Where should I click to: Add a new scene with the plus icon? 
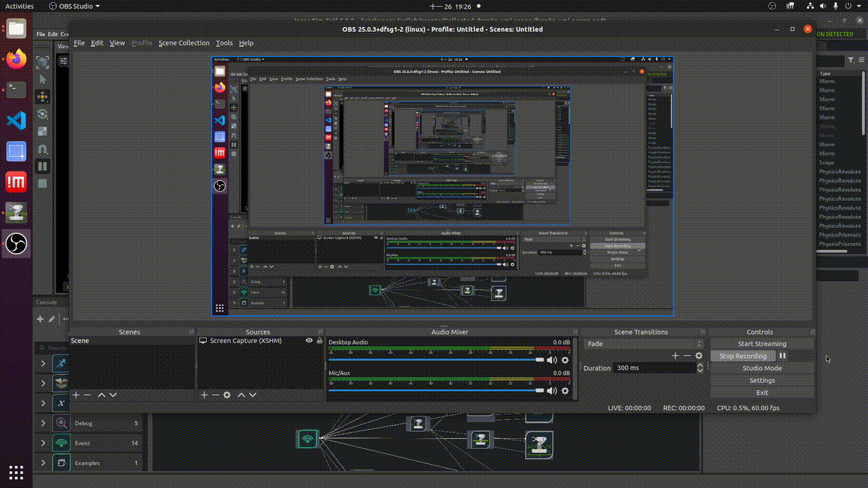coord(76,395)
